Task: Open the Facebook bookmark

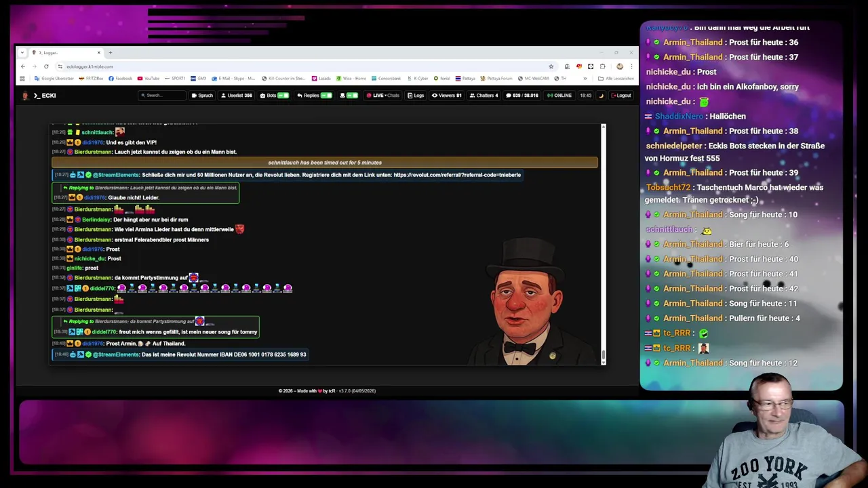Action: (121, 78)
